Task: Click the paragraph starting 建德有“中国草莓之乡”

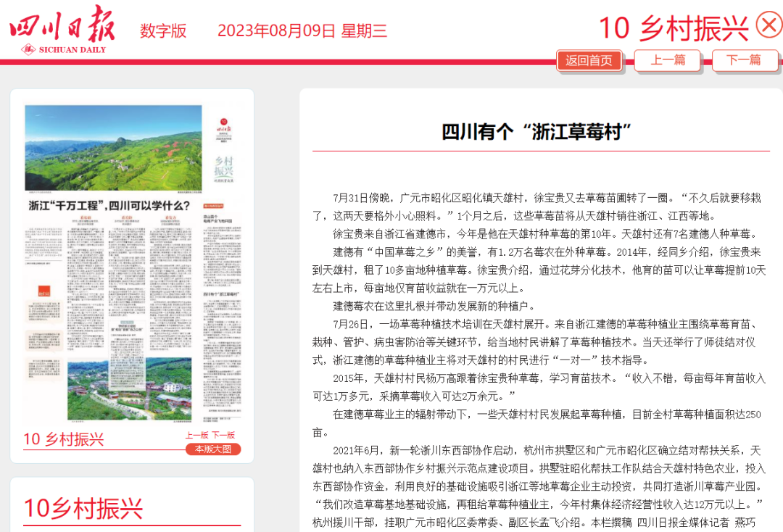Action: point(539,270)
